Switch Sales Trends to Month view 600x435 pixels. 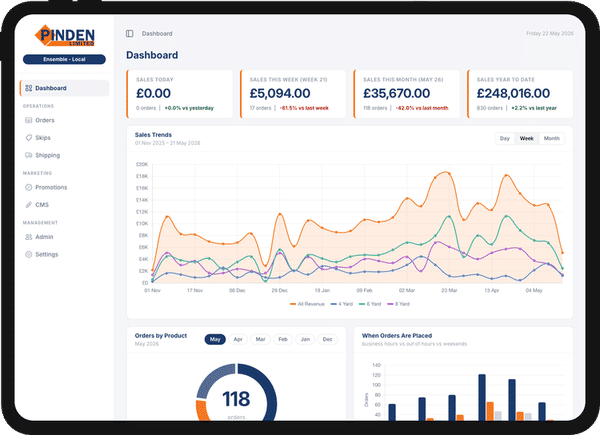coord(552,138)
